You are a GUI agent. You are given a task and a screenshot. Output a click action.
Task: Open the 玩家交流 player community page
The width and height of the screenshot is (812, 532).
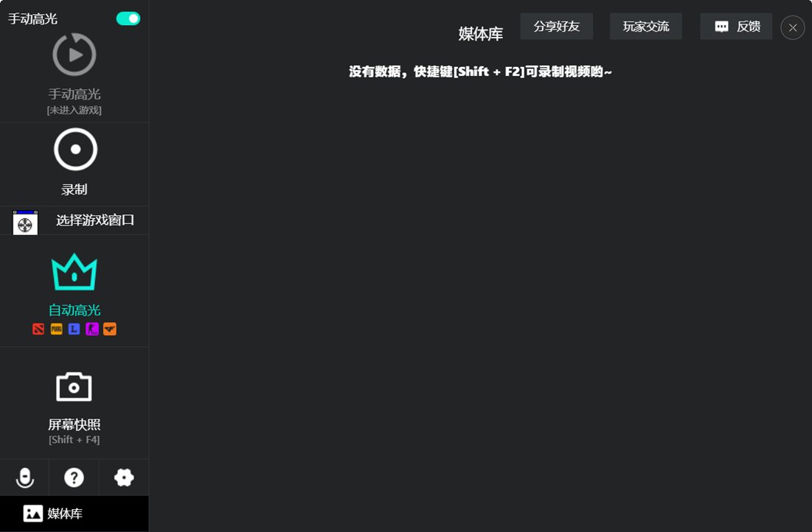coord(645,26)
